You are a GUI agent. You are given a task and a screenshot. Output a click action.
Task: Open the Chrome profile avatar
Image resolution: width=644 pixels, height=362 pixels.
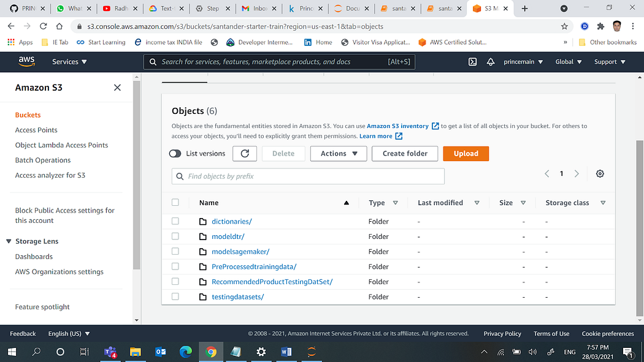click(616, 26)
